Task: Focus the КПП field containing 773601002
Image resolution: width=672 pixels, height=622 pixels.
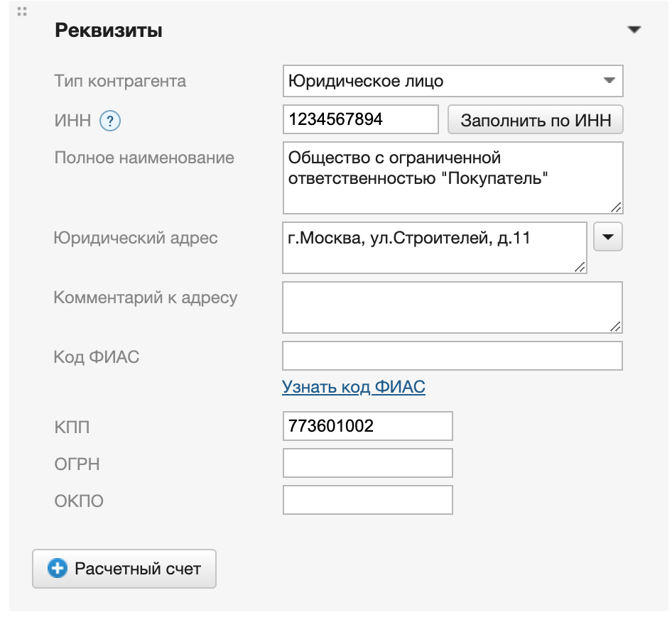Action: [x=367, y=426]
